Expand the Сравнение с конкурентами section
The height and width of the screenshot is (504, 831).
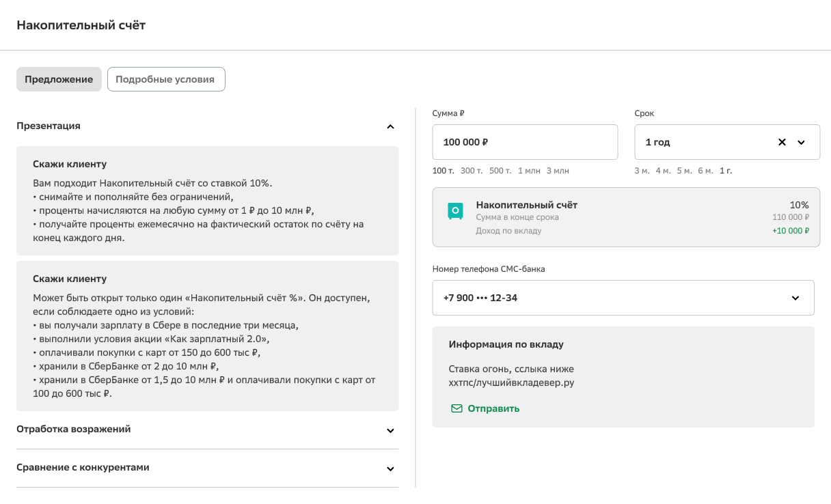[x=390, y=468]
